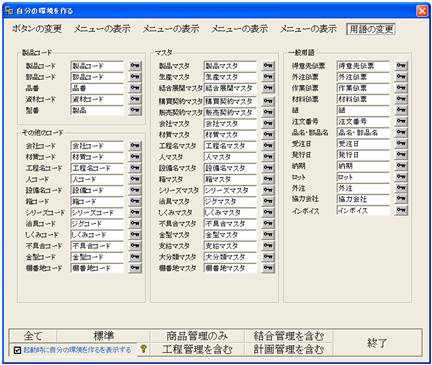The image size is (432, 365).
Task: Click the key icon beside 会社コード
Action: pos(135,146)
